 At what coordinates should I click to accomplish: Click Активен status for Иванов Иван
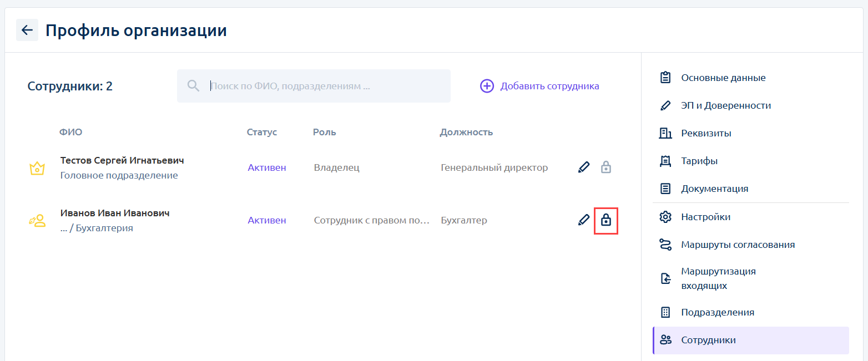(x=267, y=220)
